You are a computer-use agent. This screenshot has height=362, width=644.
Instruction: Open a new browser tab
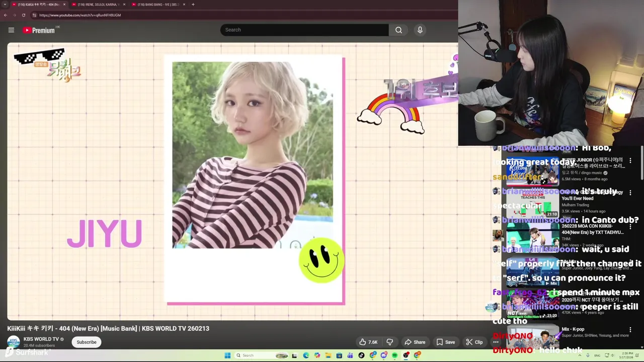click(x=193, y=4)
